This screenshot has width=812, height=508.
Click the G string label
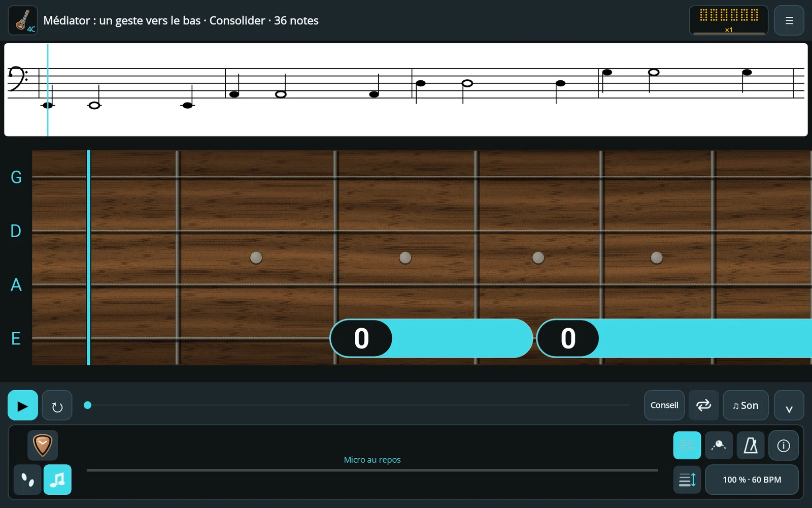[x=16, y=177]
